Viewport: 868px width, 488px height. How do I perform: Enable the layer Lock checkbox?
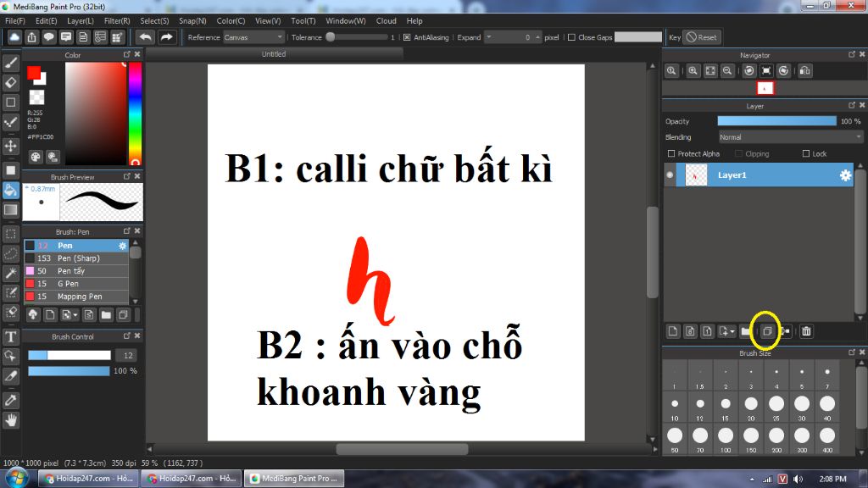[806, 153]
